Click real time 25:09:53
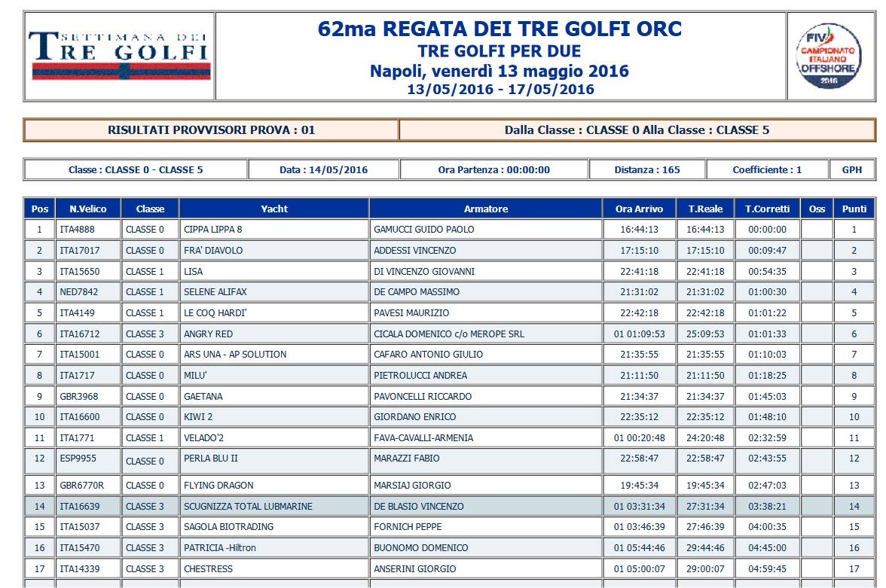This screenshot has width=886, height=588. tap(705, 334)
